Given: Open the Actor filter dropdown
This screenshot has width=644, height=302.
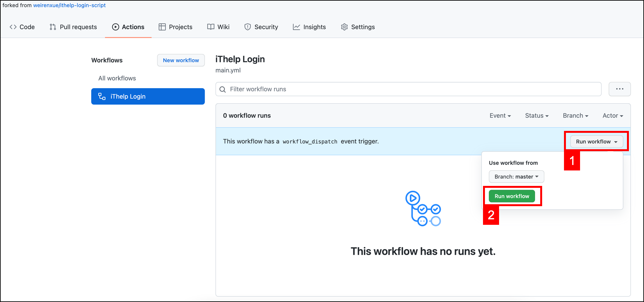Looking at the screenshot, I should pos(613,116).
